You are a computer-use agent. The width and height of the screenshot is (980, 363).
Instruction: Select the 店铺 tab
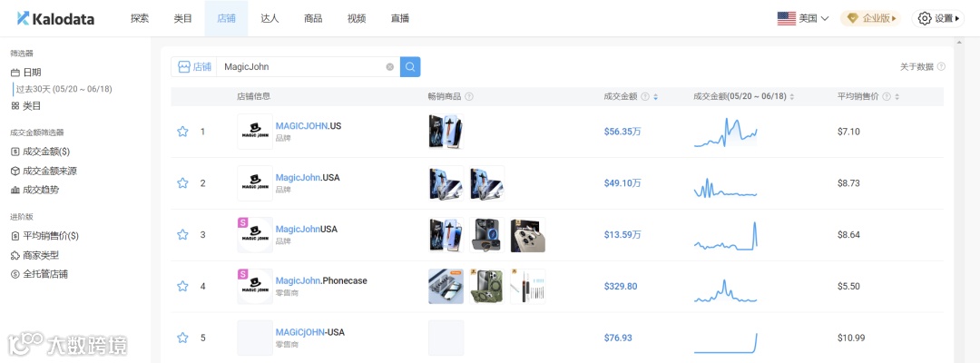226,18
